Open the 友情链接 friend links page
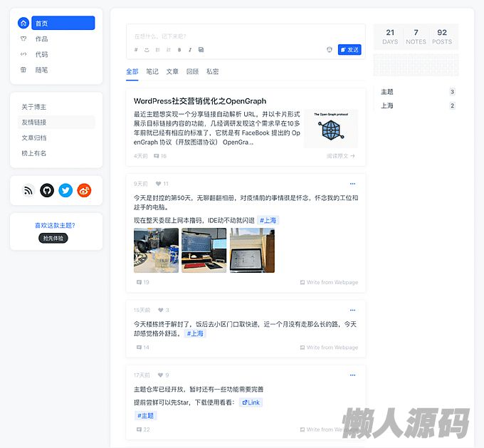Screen dimensions: 484x448 pos(56,123)
